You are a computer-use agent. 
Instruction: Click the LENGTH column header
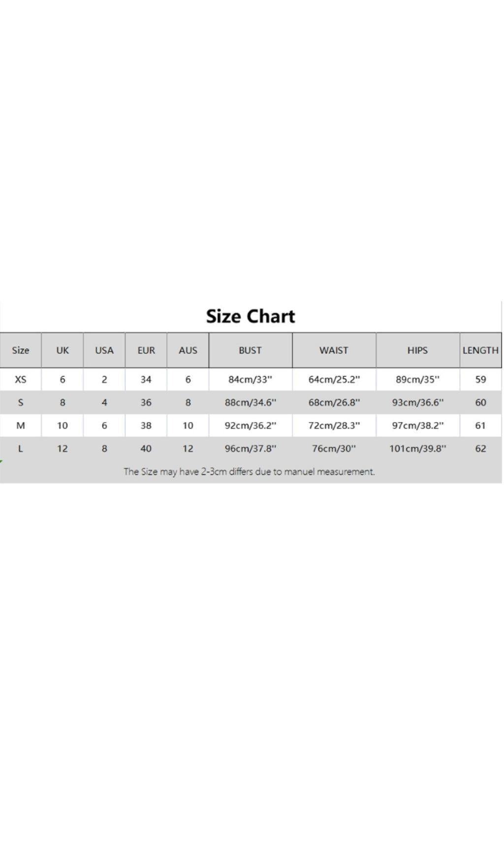(x=480, y=350)
